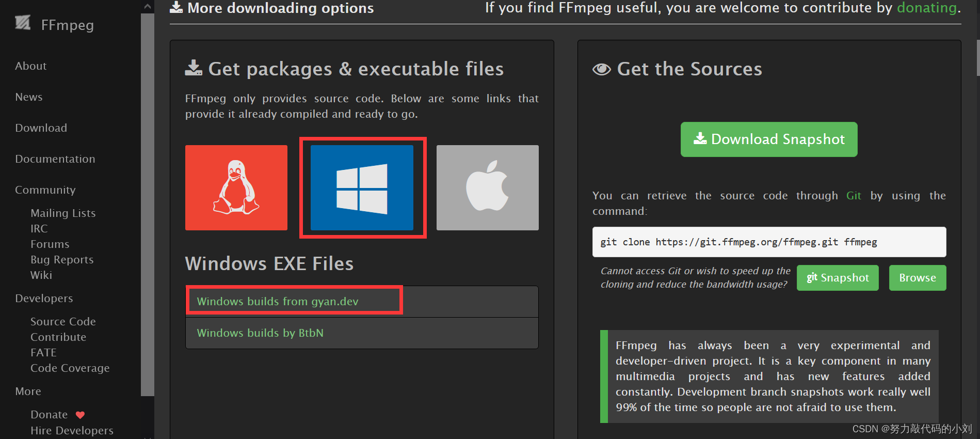
Task: Open 'Windows builds by BtbN' link
Action: (260, 333)
